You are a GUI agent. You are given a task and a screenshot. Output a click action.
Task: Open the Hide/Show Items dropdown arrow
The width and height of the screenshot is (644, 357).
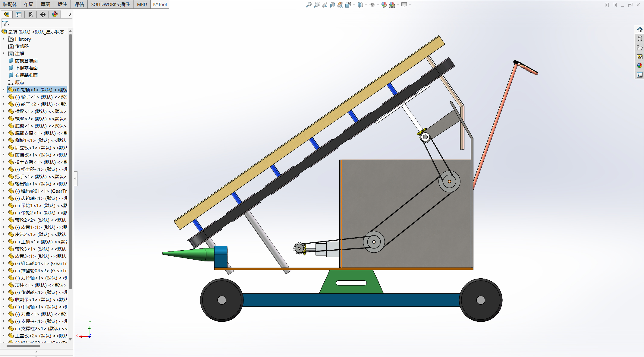pyautogui.click(x=378, y=5)
